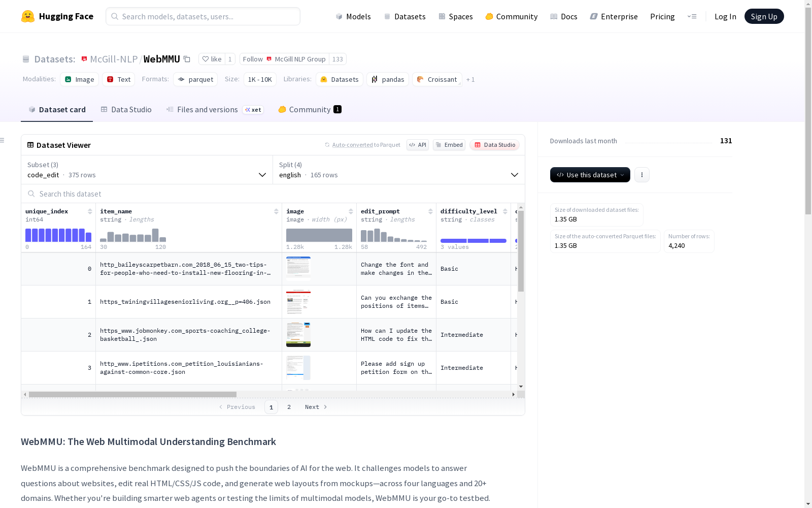Click the Embed button

449,145
